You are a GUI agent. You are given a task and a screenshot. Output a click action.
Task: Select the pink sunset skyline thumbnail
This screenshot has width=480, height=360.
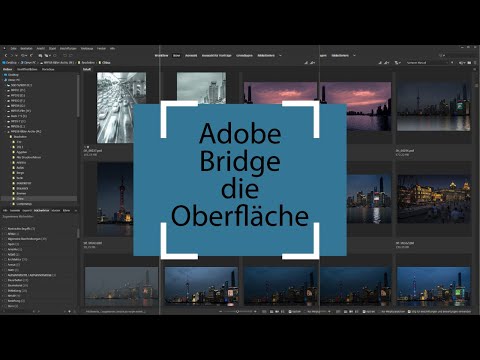pos(356,106)
